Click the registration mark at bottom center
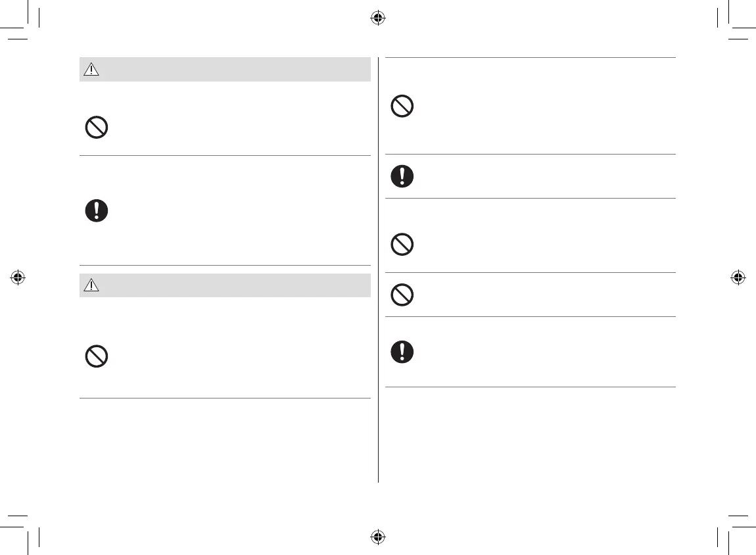The image size is (756, 555). pos(377,536)
